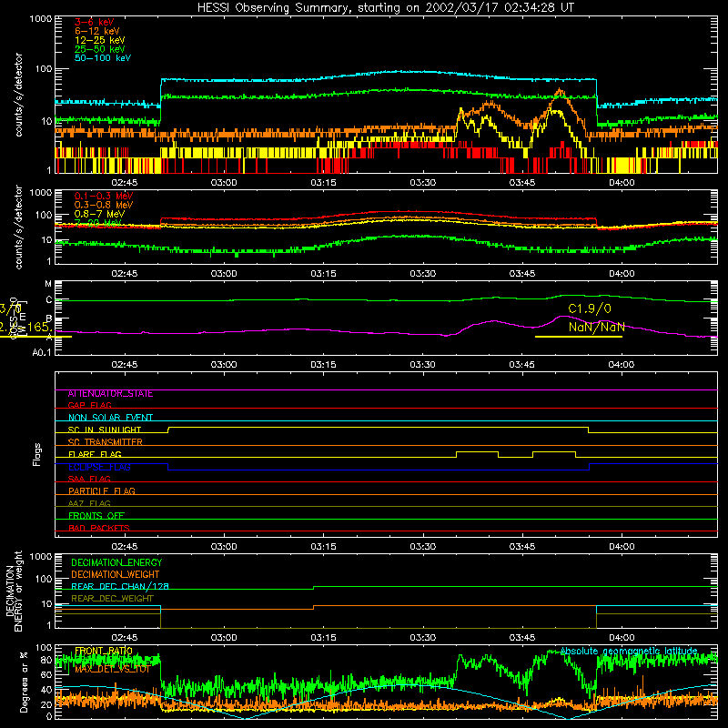The width and height of the screenshot is (728, 728).
Task: Click the 0.3-0.8 MeV legend label
Action: click(104, 205)
